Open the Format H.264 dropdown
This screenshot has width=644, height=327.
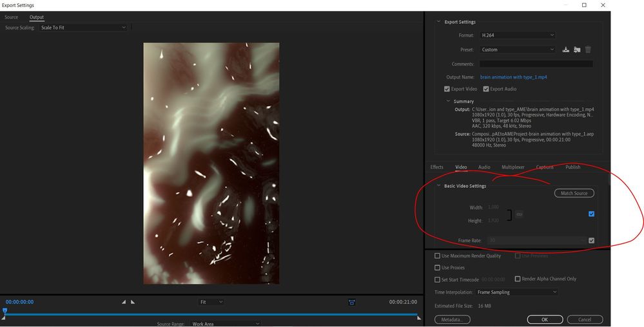click(518, 35)
